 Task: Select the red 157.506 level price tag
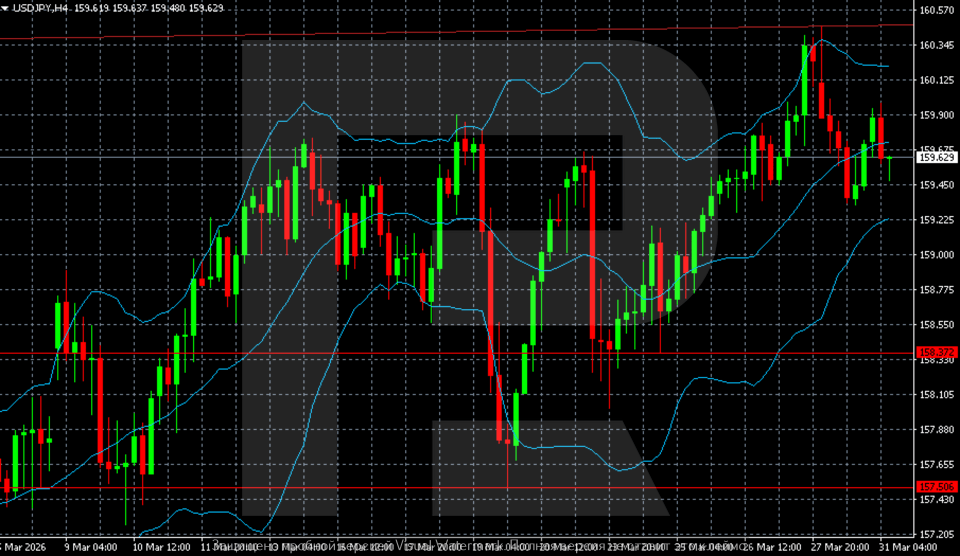coord(937,487)
